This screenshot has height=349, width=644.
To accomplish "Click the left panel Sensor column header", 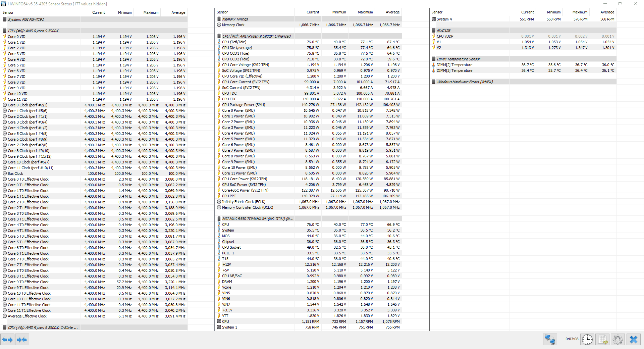I will [40, 12].
